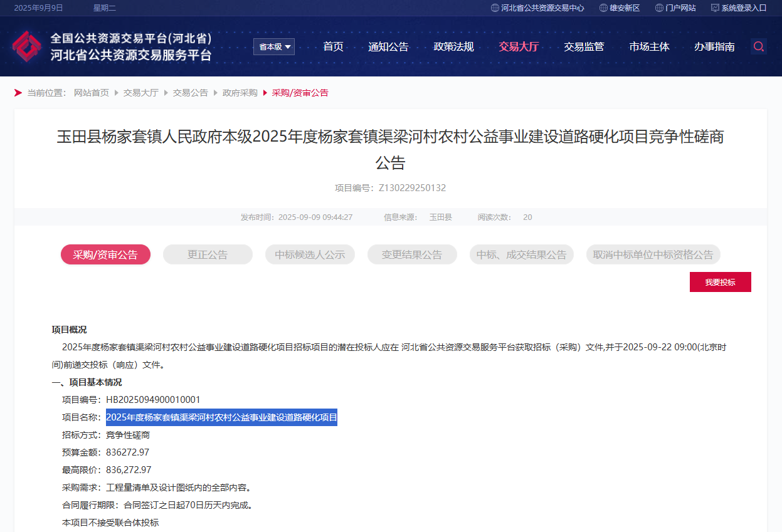Click the 交易大厅 breadcrumb link

[140, 93]
